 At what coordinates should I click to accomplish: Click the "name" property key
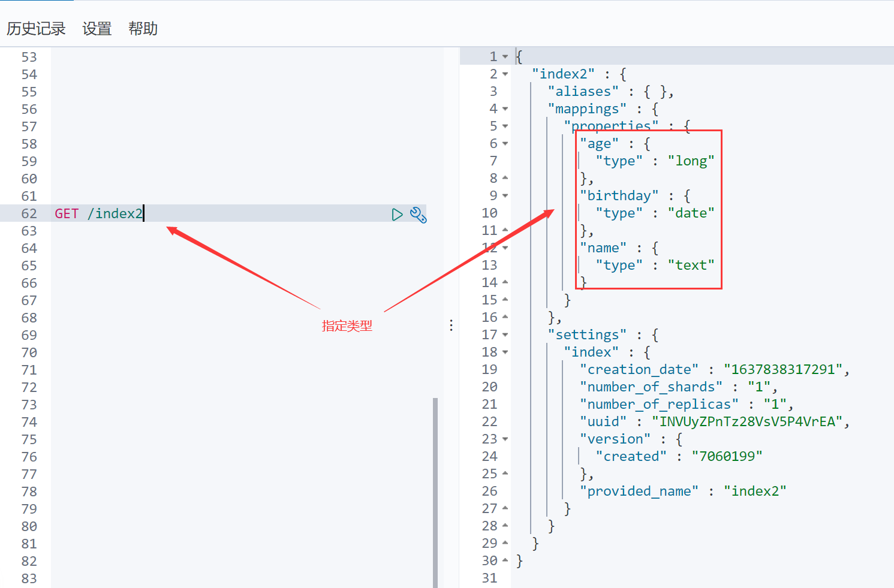pos(603,248)
